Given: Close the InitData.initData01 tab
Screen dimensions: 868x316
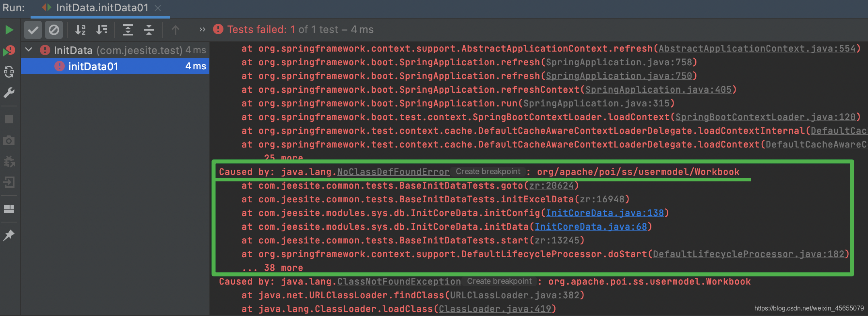Looking at the screenshot, I should click(158, 8).
